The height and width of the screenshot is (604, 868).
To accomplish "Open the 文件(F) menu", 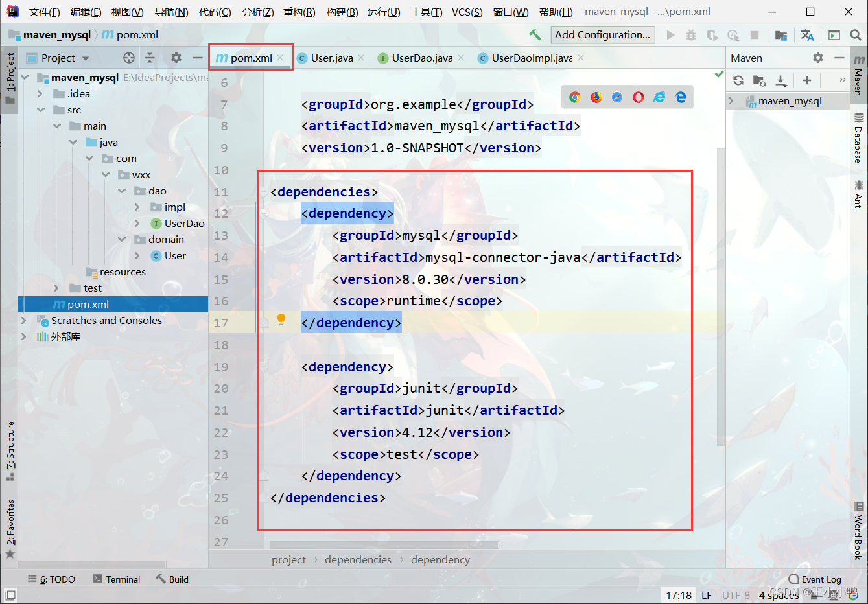I will [45, 12].
